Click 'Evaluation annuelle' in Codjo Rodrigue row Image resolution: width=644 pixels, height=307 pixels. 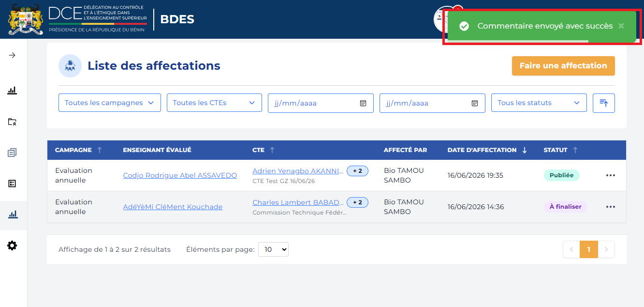click(x=73, y=175)
